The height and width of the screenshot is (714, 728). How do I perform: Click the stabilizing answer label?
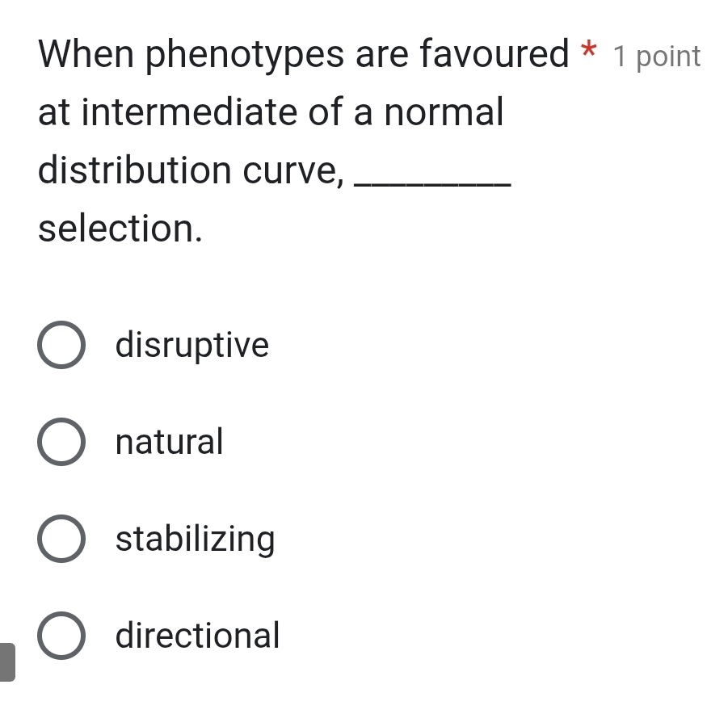point(195,539)
